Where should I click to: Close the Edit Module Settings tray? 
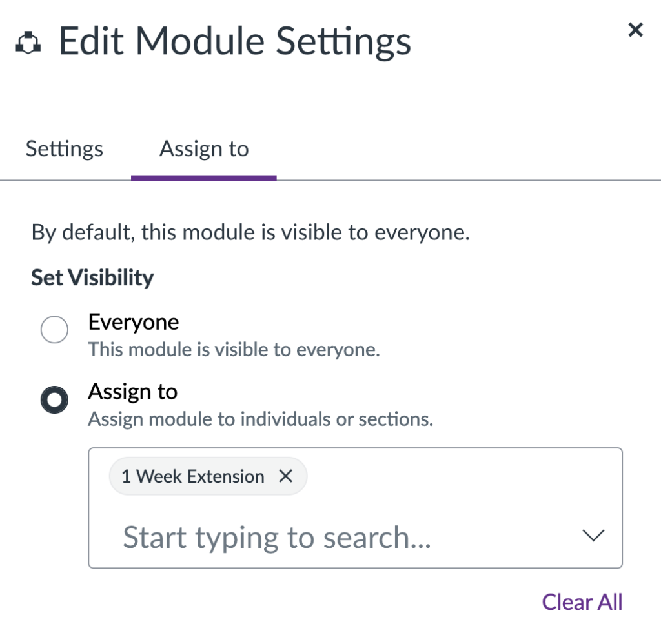click(635, 30)
